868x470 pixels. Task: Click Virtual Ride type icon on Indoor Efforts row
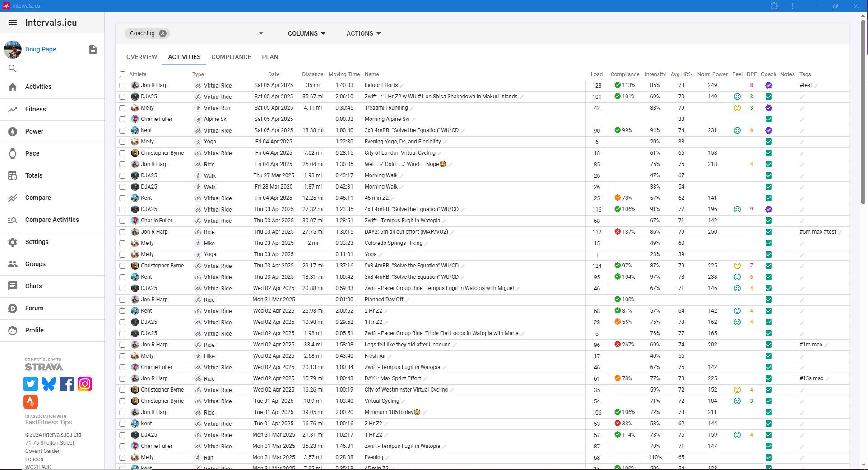tap(198, 85)
